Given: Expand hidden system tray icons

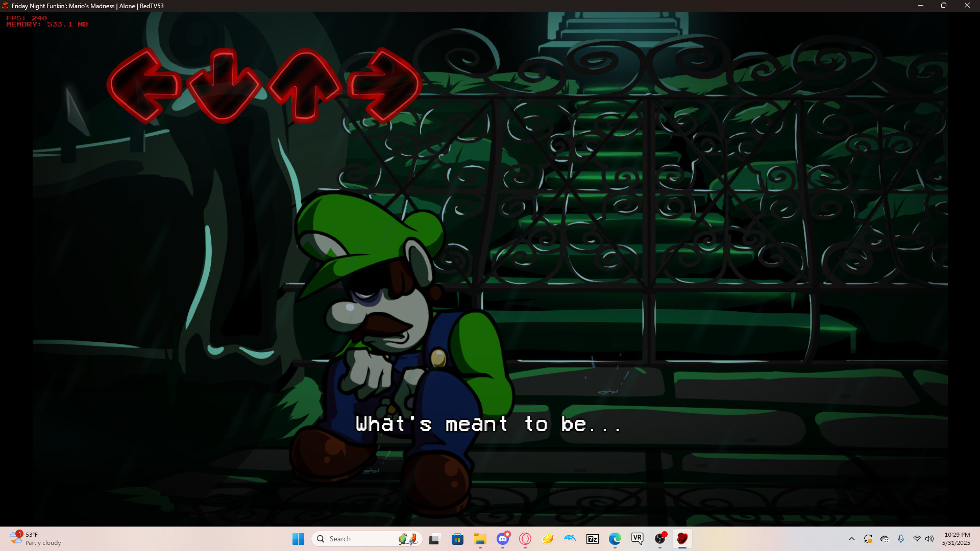Looking at the screenshot, I should pos(852,539).
